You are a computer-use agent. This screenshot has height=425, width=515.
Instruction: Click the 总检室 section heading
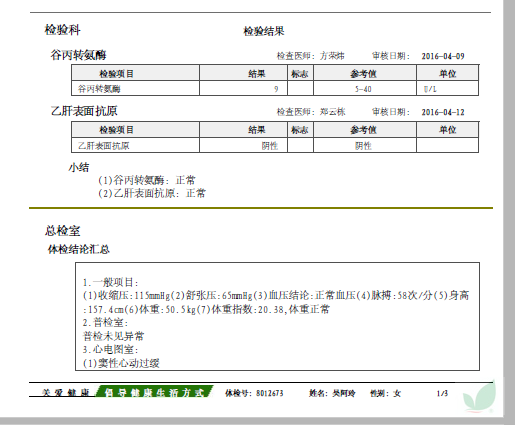63,231
